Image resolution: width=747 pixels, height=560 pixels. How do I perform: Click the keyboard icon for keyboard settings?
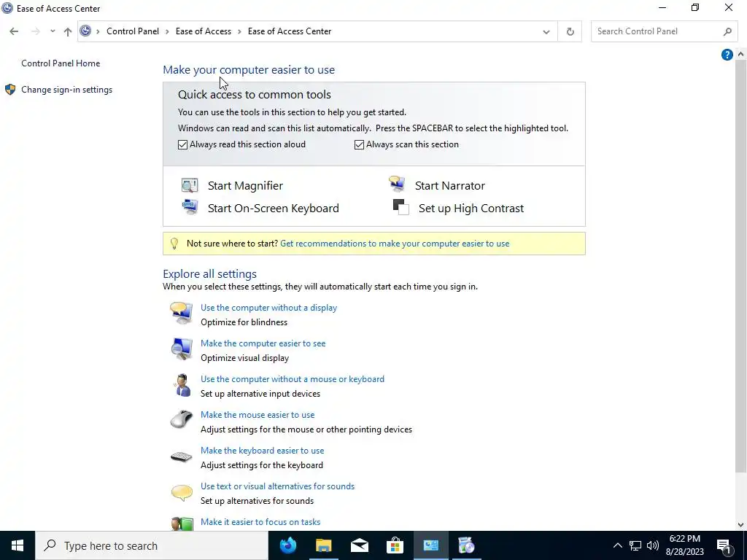pyautogui.click(x=182, y=456)
